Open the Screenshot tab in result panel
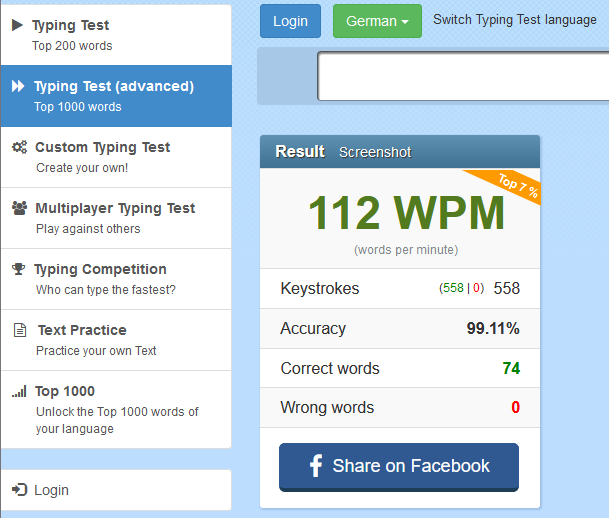Screen dimensions: 609x518 (375, 152)
